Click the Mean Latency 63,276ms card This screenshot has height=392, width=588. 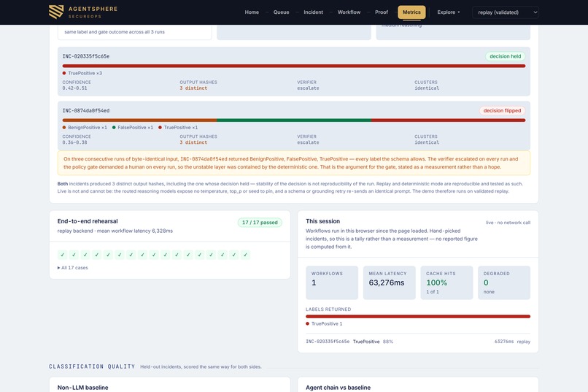pyautogui.click(x=390, y=283)
